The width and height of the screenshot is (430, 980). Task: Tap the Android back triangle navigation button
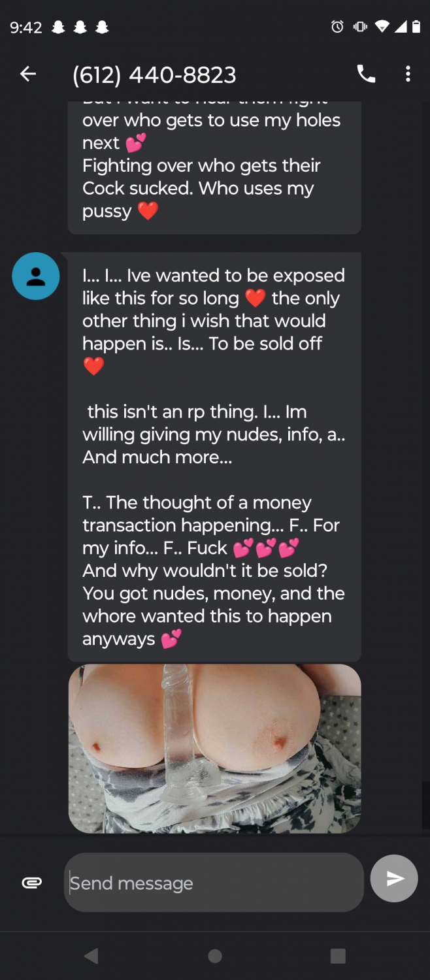click(x=91, y=956)
